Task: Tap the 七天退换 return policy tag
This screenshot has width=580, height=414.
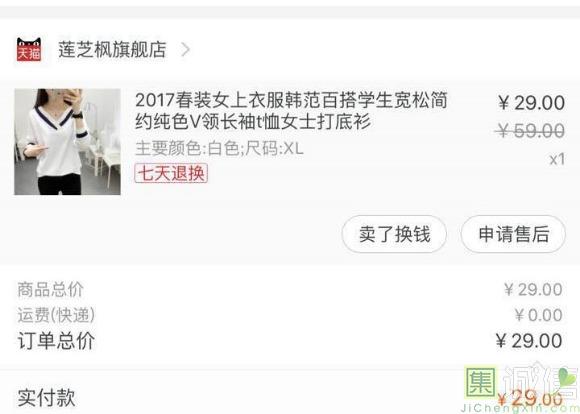Action: [x=171, y=173]
